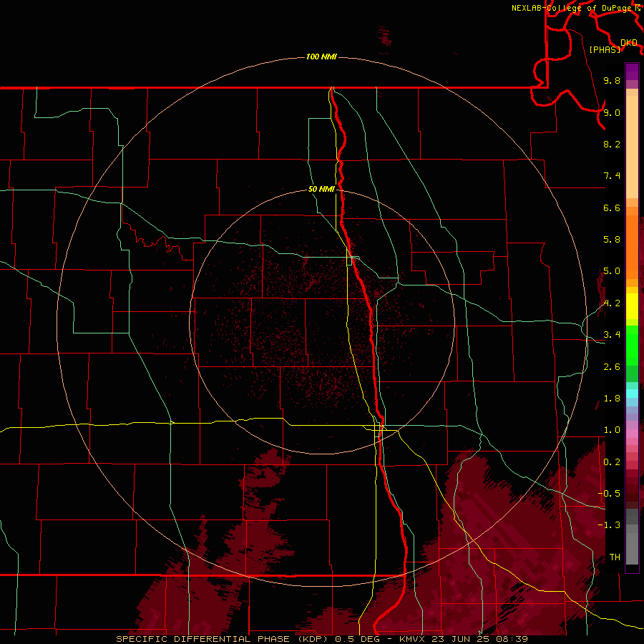Click the -1.3 scale label
644x644 pixels.
click(x=609, y=525)
